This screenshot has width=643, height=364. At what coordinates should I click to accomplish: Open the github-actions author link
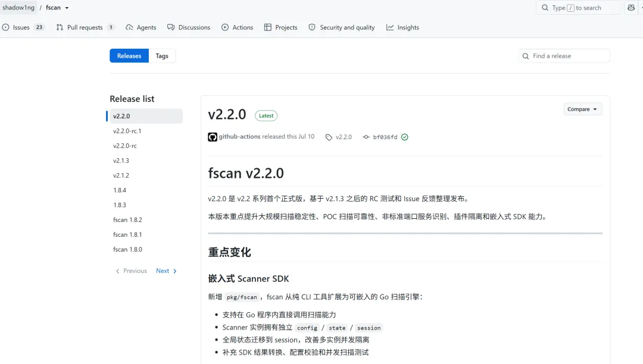click(x=239, y=136)
